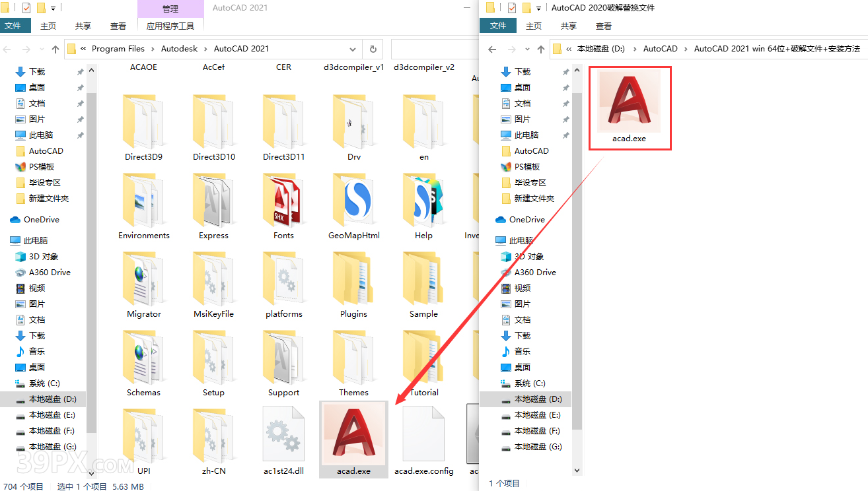This screenshot has width=868, height=491.
Task: Click Autodesk in the left address path
Action: [180, 49]
